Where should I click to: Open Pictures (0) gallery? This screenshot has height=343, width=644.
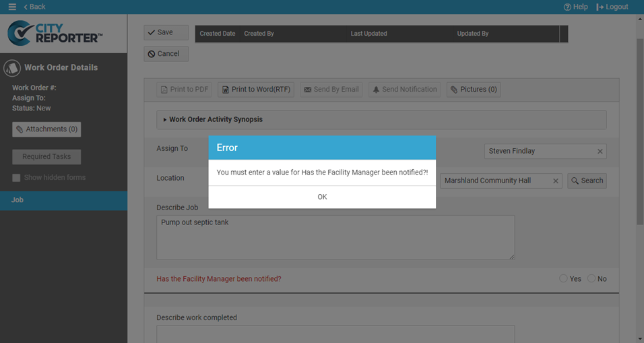[473, 90]
